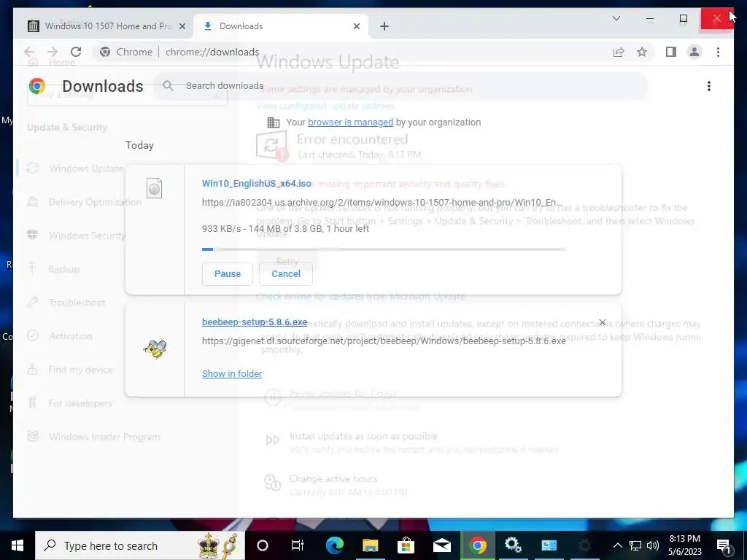The height and width of the screenshot is (560, 747).
Task: Click the Chrome logo beside Downloads heading
Action: point(37,86)
